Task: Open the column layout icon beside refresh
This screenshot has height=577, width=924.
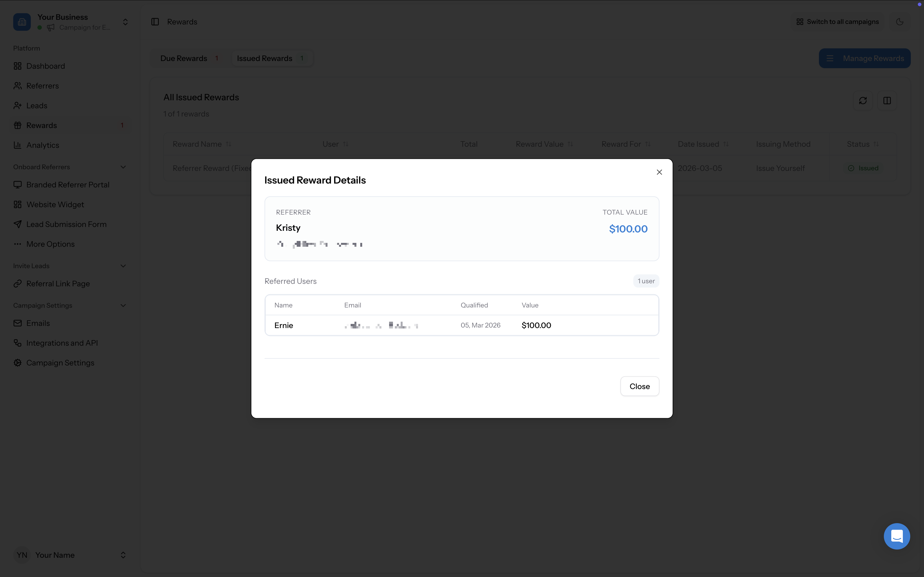Action: coord(887,100)
